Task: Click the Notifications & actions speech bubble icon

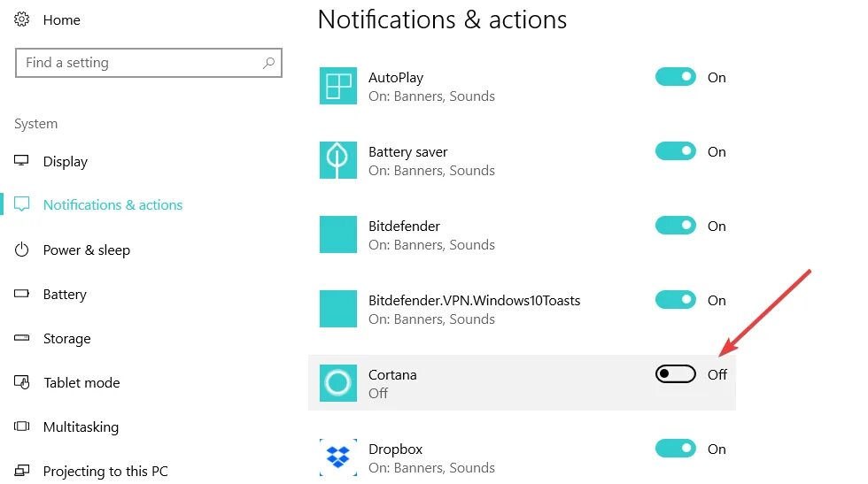Action: click(x=21, y=204)
